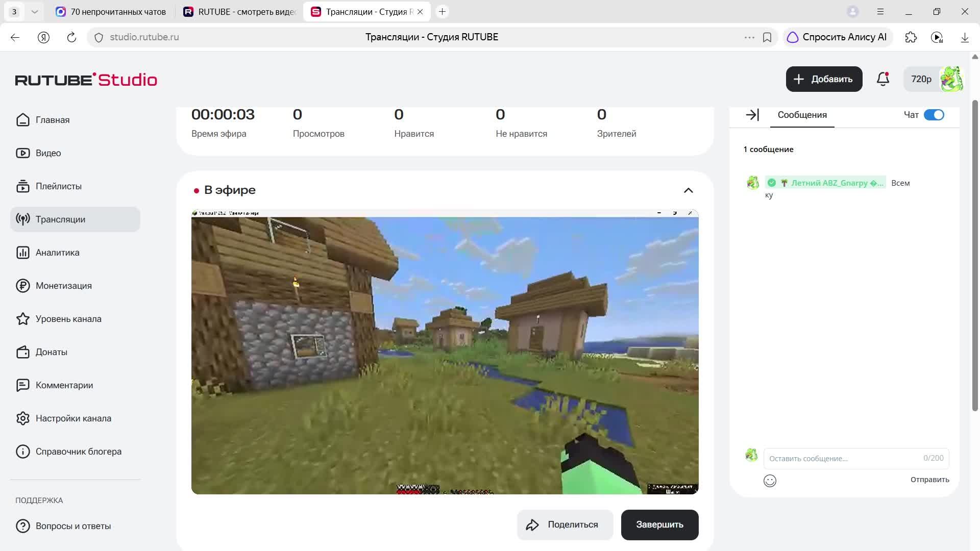Click the 00:00:03 broadcast time value
Screen dimensions: 980x551
click(x=223, y=114)
